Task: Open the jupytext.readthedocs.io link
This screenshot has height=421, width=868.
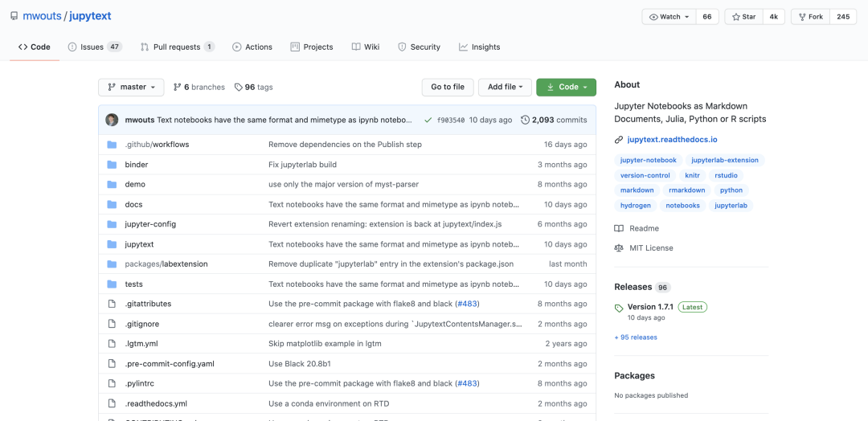Action: tap(672, 140)
